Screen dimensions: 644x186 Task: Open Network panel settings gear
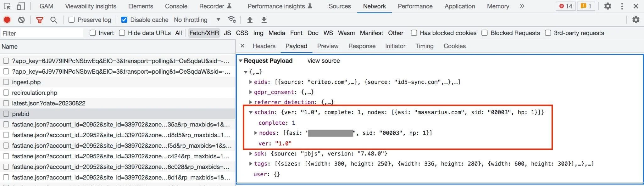tap(636, 20)
